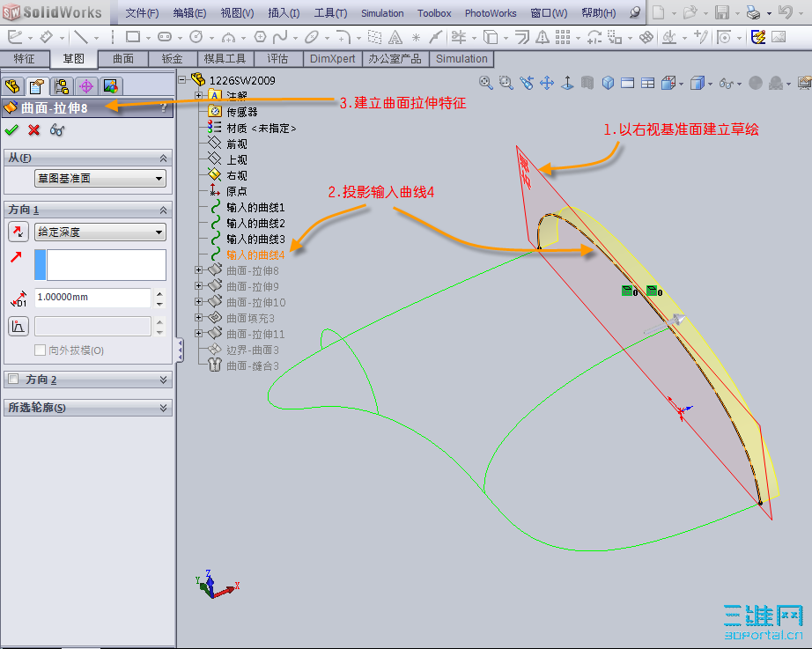Select the Polygon sketch tool
Viewport: 812px width, 649px height.
(260, 37)
